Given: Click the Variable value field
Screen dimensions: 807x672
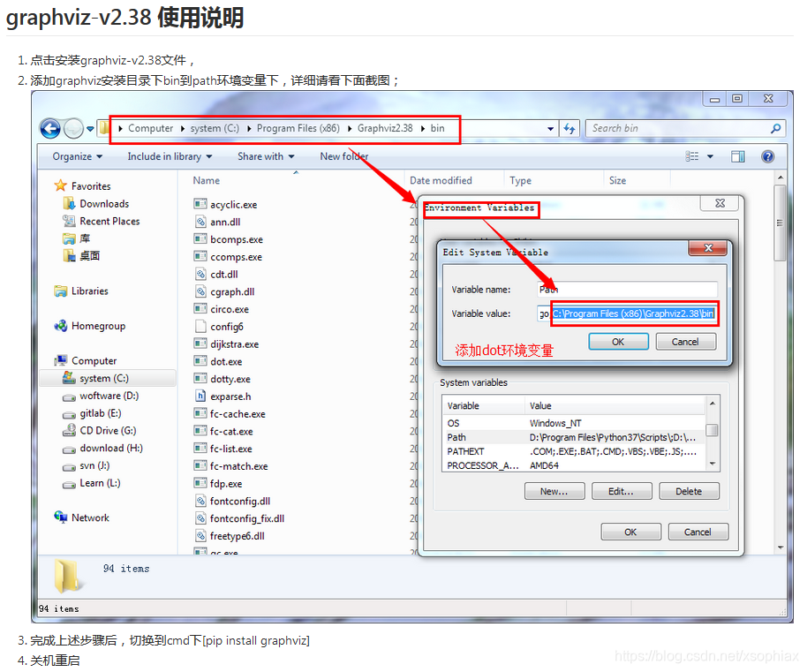Looking at the screenshot, I should [x=627, y=313].
